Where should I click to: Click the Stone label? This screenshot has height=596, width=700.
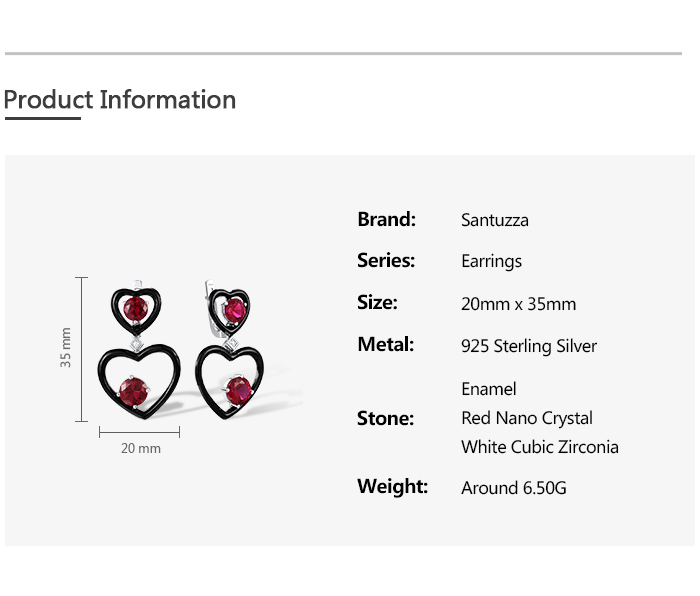[x=385, y=418]
